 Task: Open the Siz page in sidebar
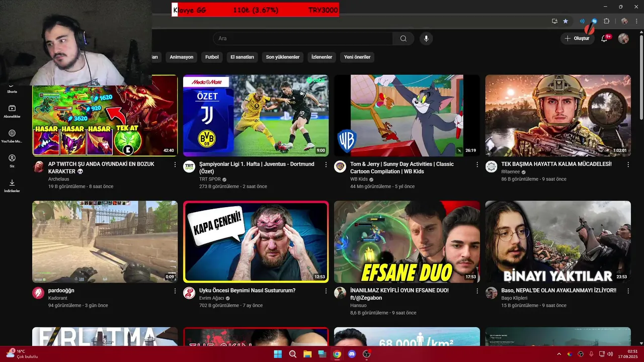coord(12,161)
